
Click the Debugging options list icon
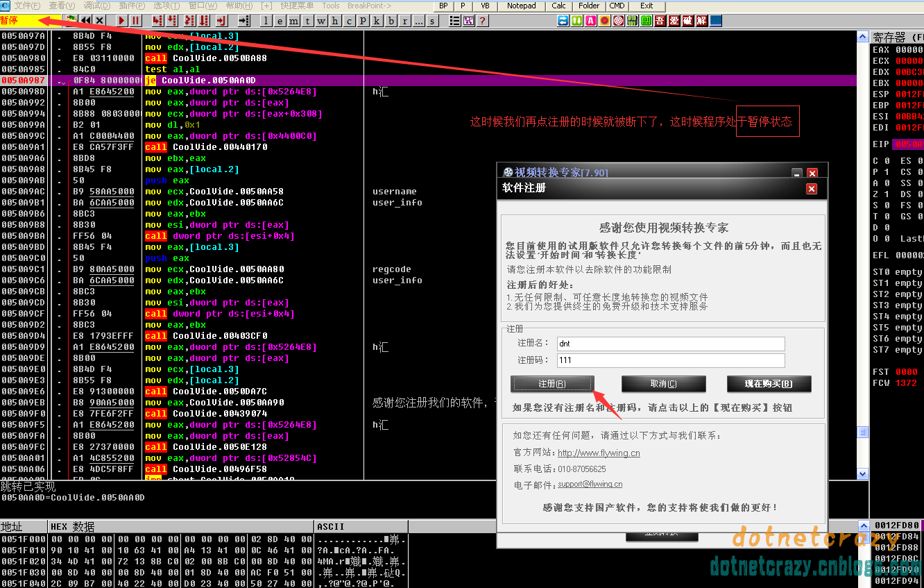point(455,20)
